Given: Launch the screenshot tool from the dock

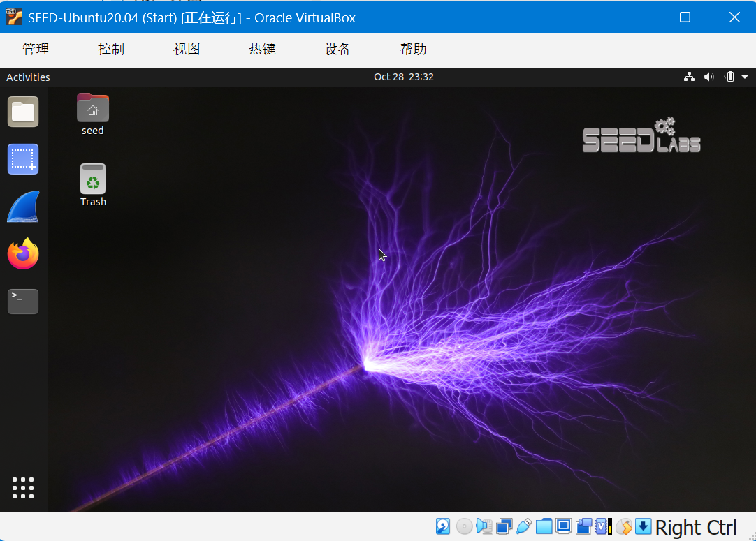Looking at the screenshot, I should (23, 159).
